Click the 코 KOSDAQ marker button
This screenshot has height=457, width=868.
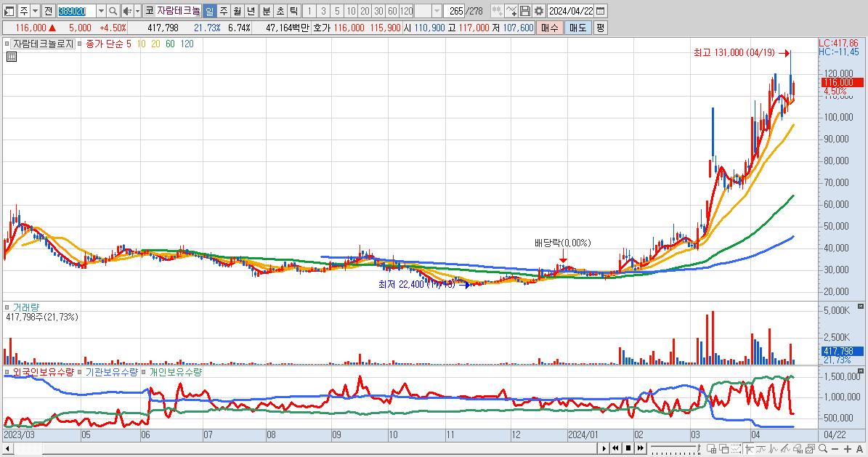149,11
